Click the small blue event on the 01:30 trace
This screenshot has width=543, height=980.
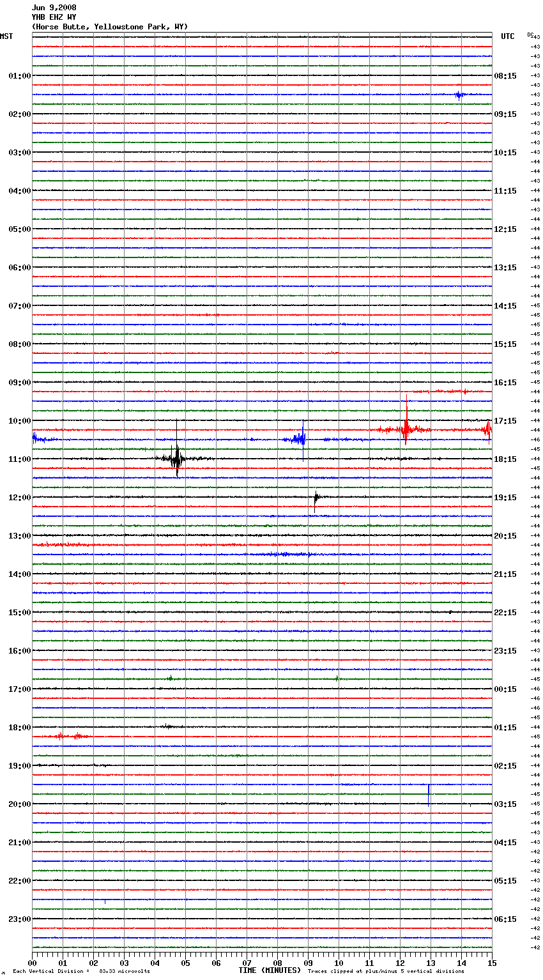(459, 95)
